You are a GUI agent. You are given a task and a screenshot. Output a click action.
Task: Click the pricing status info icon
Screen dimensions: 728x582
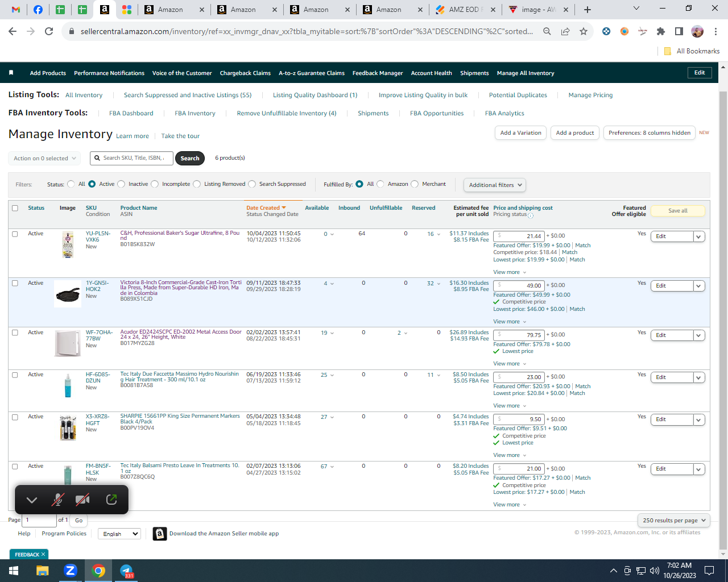[531, 215]
